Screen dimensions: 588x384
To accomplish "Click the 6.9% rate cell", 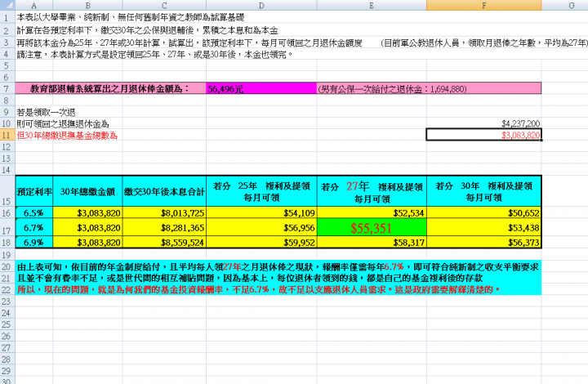I will (x=34, y=243).
